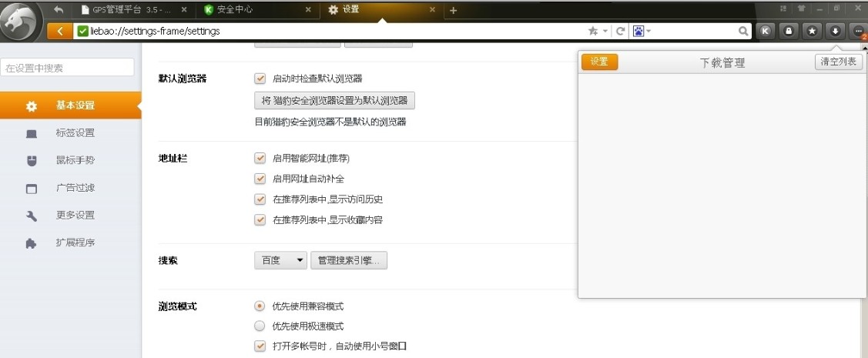The height and width of the screenshot is (358, 868).
Task: Disable 启用网址自动补全 checkbox
Action: pyautogui.click(x=260, y=179)
